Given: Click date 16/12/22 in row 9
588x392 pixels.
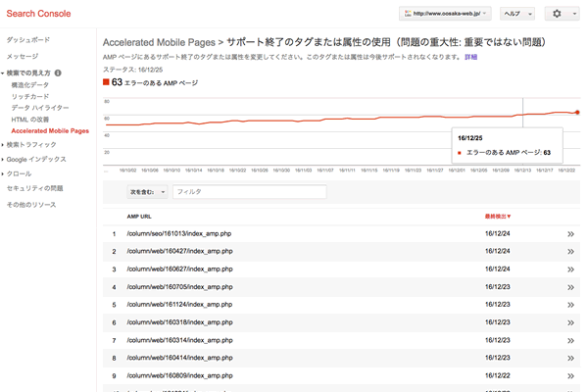Looking at the screenshot, I should tap(498, 375).
